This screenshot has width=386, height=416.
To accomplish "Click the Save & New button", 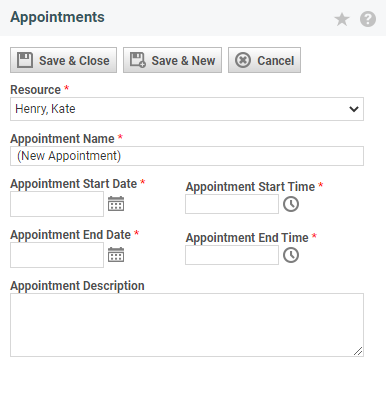I will point(172,60).
